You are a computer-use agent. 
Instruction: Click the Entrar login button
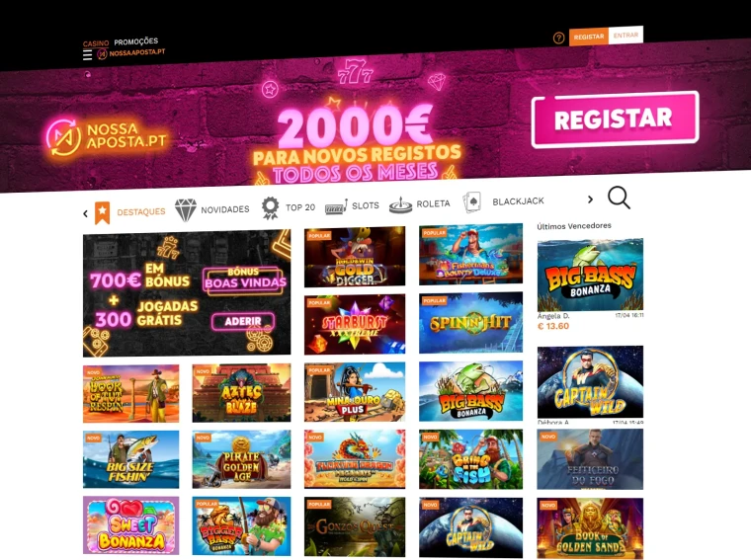[x=626, y=36]
